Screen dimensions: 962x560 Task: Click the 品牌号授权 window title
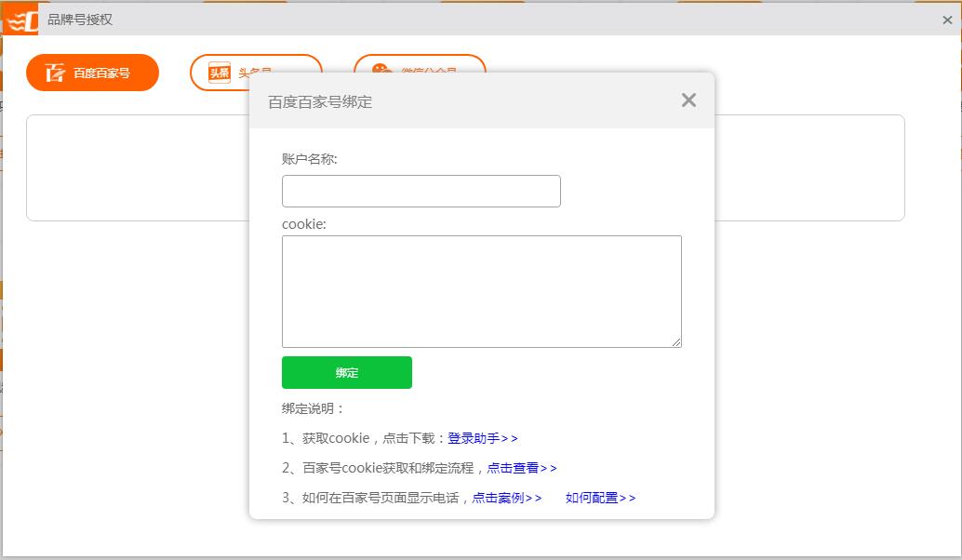click(80, 20)
